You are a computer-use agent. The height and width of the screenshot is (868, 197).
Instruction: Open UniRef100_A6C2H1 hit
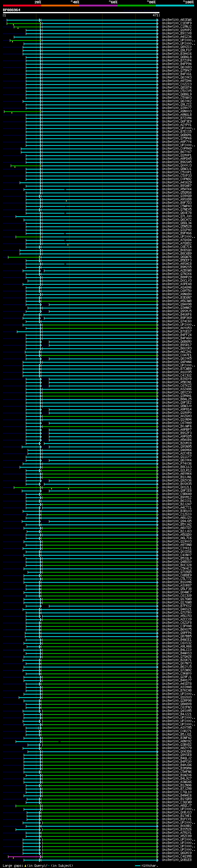(x=177, y=352)
